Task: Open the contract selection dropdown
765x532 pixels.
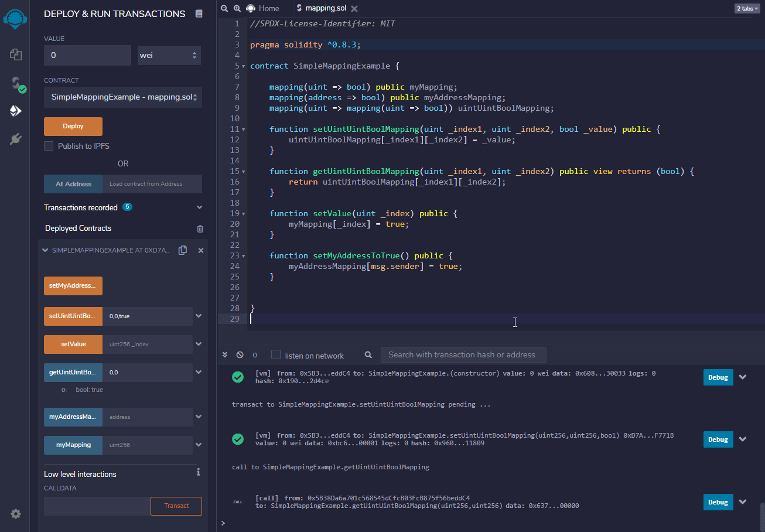Action: [x=123, y=97]
